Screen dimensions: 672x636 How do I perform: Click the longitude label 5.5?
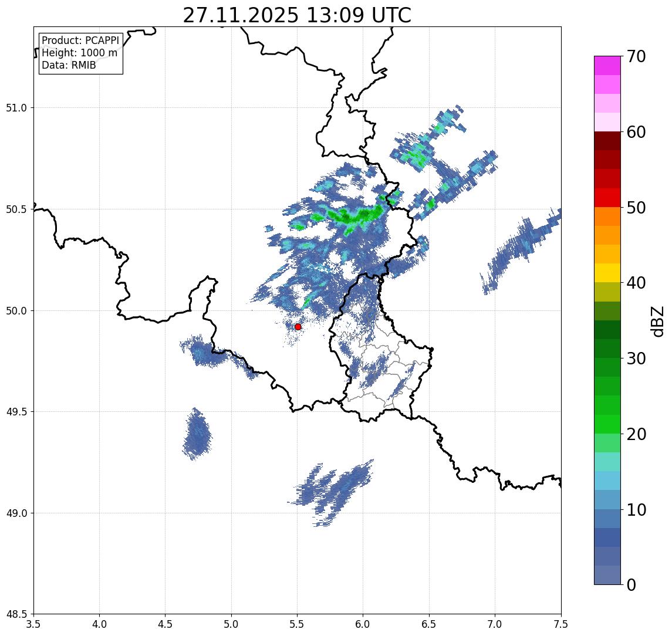(x=298, y=624)
